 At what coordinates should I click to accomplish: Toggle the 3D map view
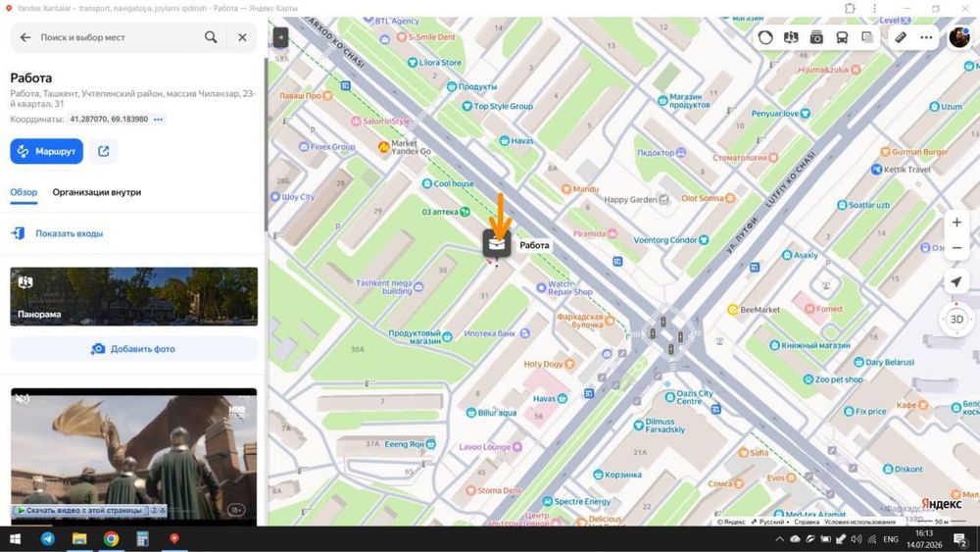pos(956,320)
